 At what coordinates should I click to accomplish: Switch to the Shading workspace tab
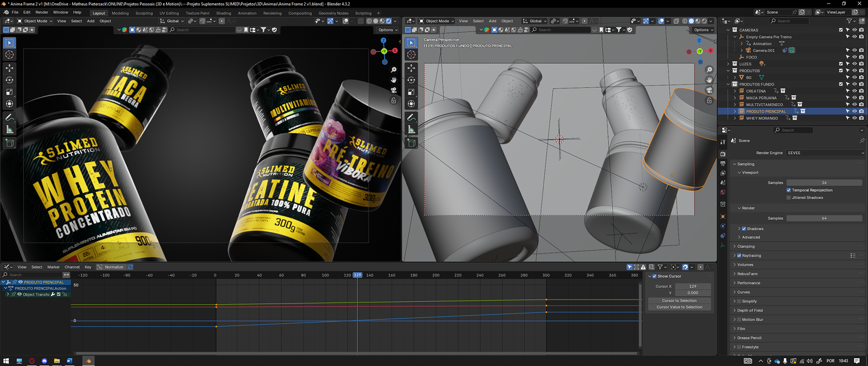click(223, 13)
